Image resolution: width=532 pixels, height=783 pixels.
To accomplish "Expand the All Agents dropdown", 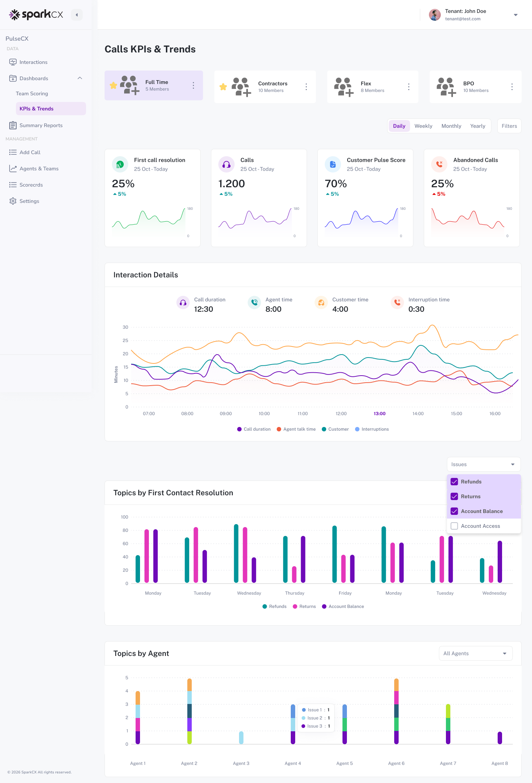I will pos(475,653).
